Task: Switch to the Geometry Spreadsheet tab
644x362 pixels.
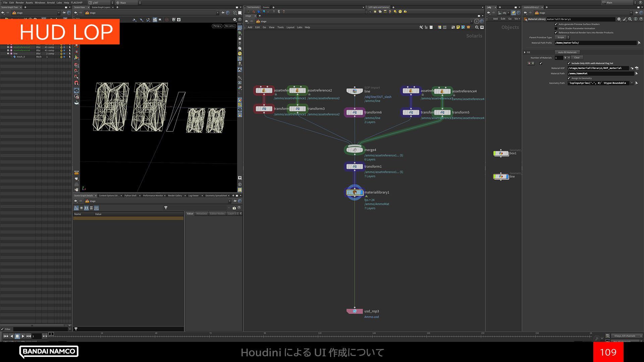Action: point(216,195)
